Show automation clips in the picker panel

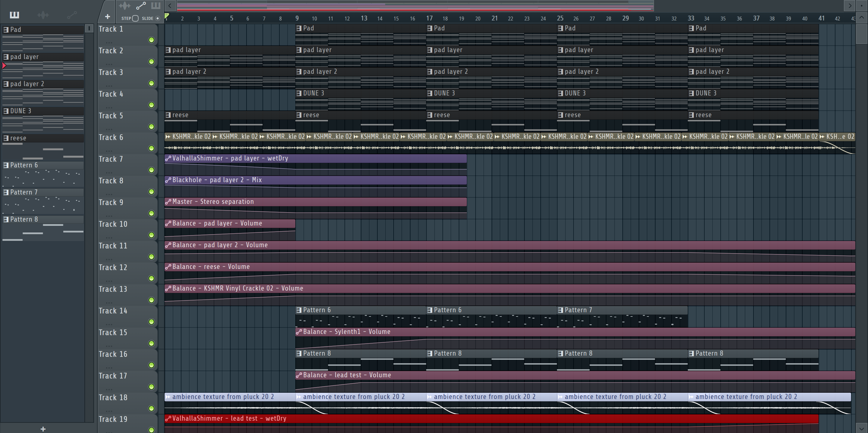pyautogui.click(x=71, y=15)
